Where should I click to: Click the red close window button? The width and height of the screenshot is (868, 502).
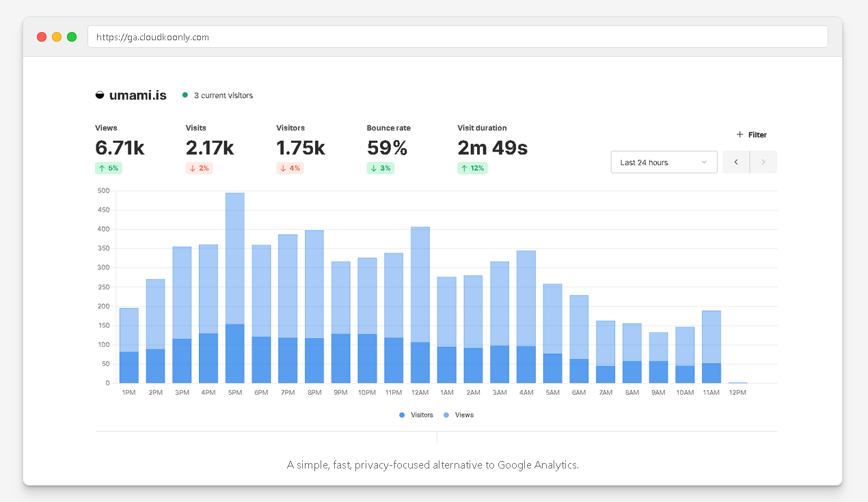pyautogui.click(x=42, y=37)
